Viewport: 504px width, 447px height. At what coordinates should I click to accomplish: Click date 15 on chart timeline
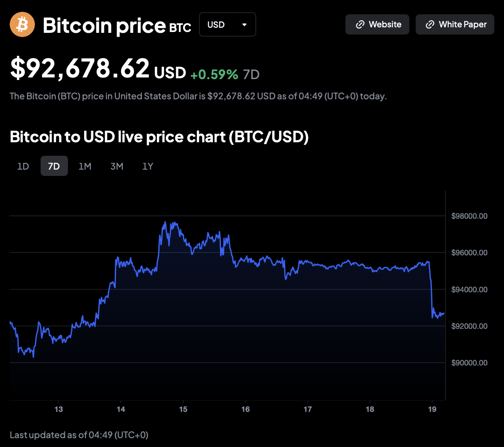(183, 409)
